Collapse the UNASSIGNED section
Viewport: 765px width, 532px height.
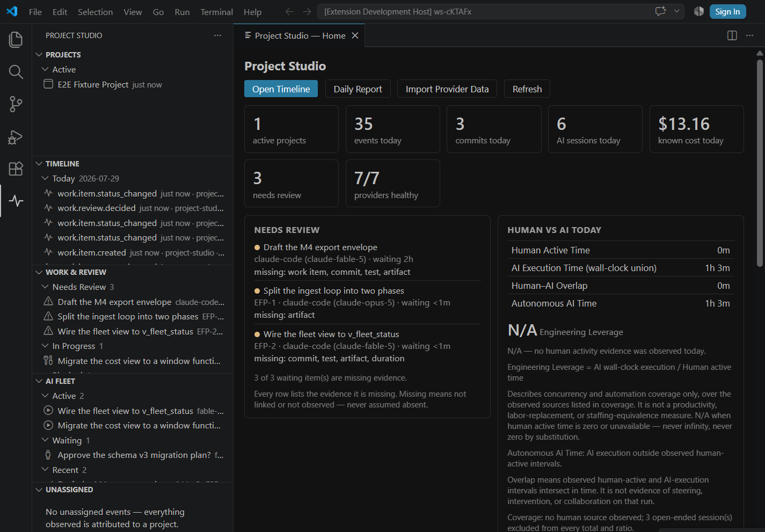(39, 490)
